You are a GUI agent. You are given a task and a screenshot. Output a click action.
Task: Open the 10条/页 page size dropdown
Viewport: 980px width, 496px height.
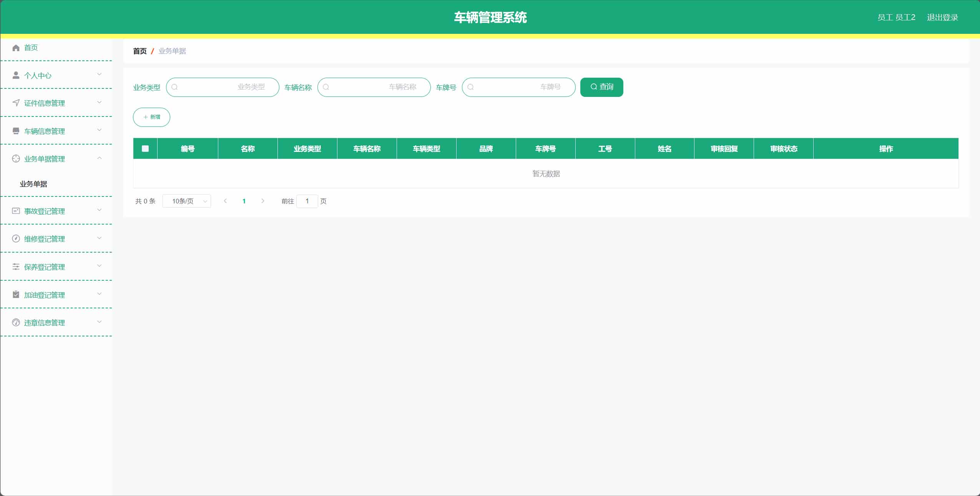point(187,201)
